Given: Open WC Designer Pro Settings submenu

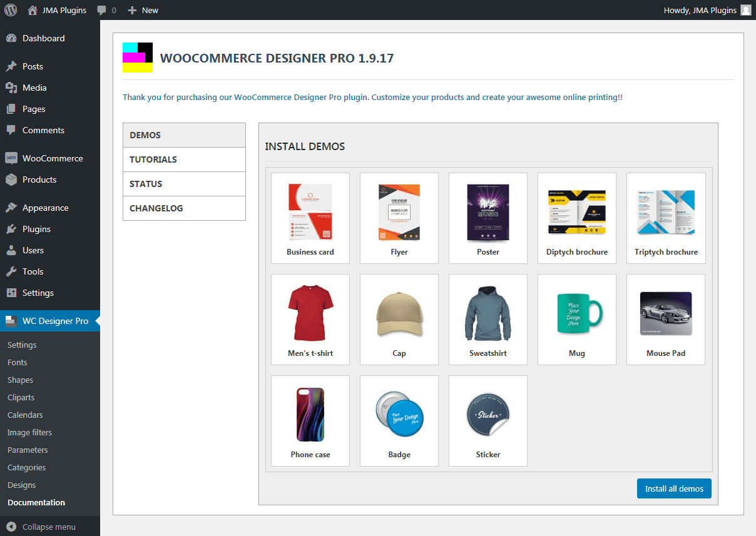Looking at the screenshot, I should tap(22, 345).
